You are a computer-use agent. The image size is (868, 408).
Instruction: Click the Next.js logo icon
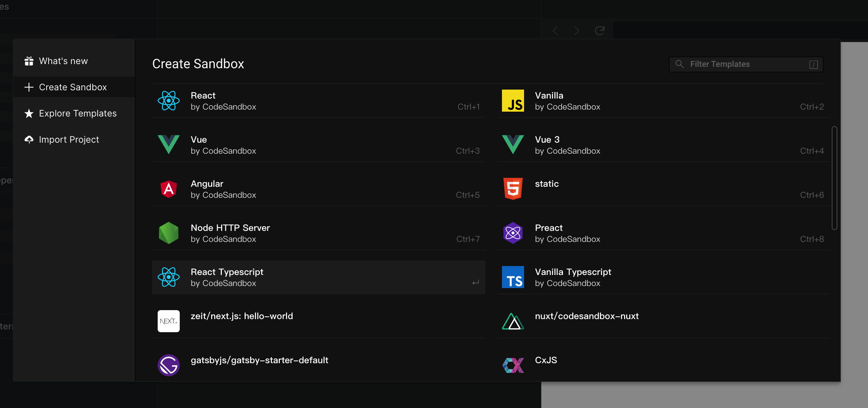[168, 321]
